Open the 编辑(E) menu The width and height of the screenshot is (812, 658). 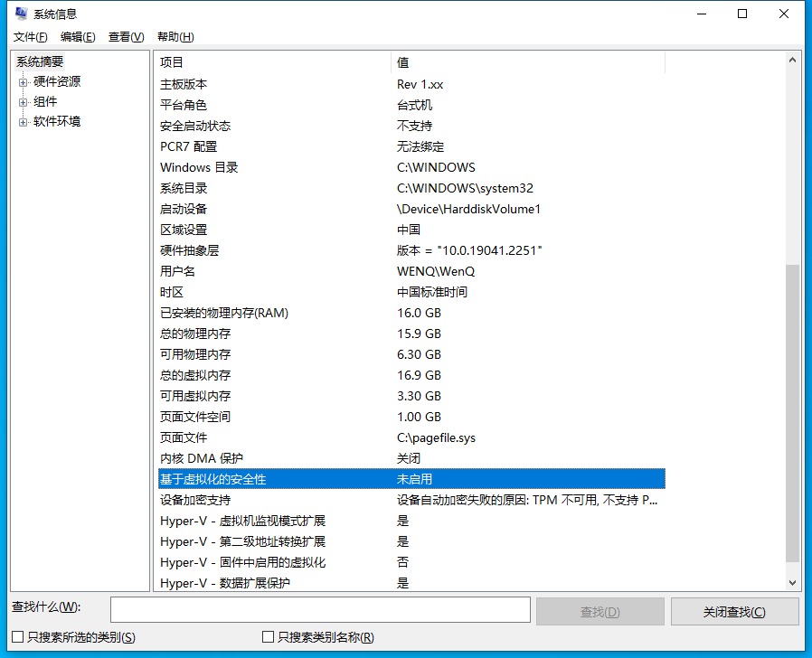point(78,37)
